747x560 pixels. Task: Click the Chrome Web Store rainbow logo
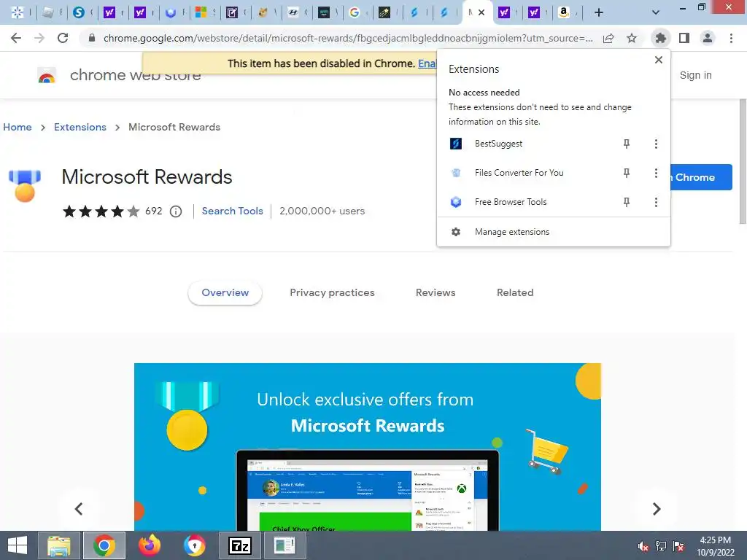point(47,75)
